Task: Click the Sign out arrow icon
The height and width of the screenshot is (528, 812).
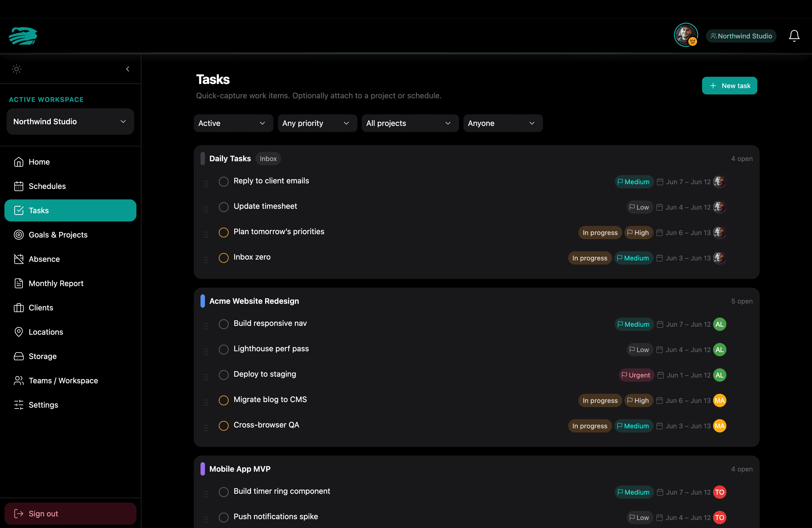Action: point(19,514)
